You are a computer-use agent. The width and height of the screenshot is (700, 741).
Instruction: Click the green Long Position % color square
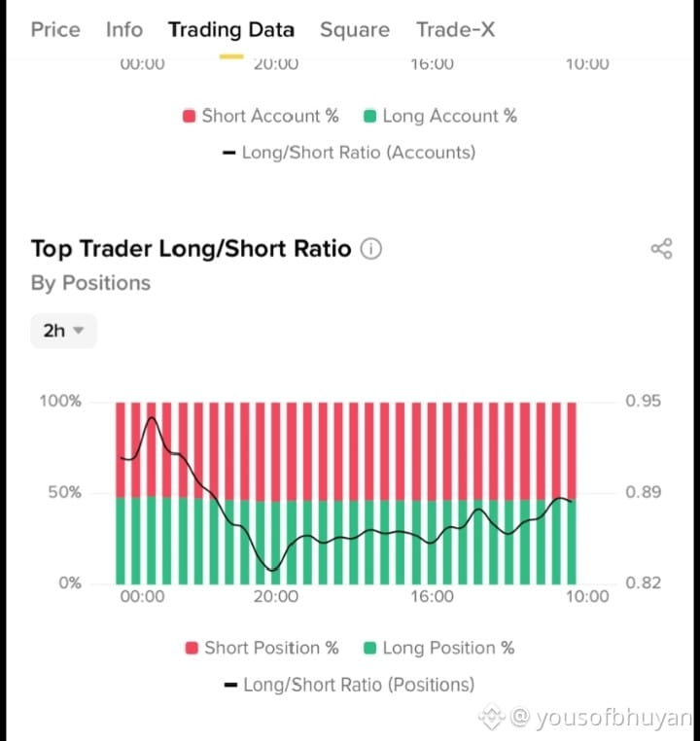(x=369, y=648)
